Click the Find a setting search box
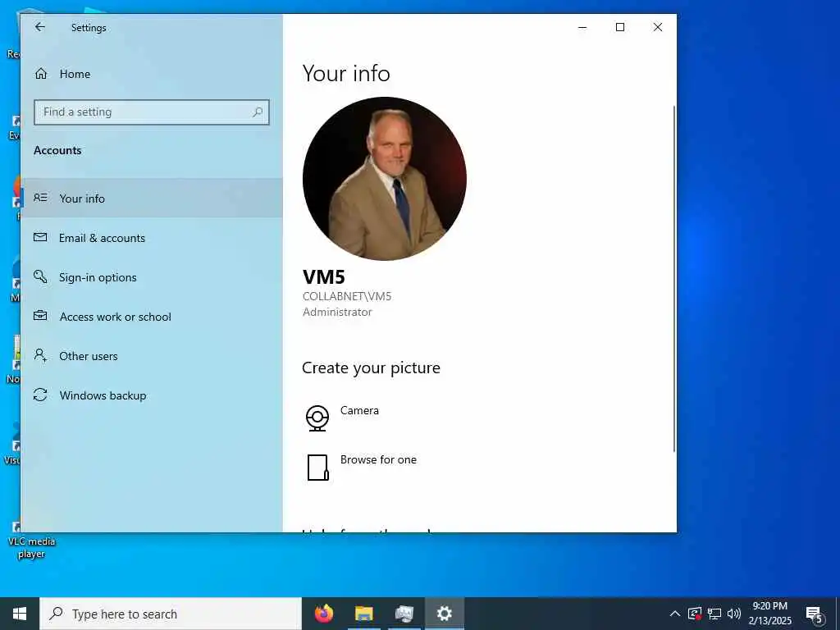The width and height of the screenshot is (840, 630). (x=152, y=112)
